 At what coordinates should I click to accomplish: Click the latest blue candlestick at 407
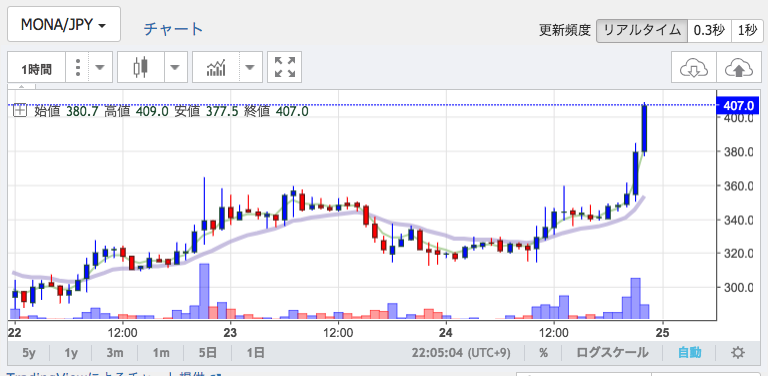point(645,129)
